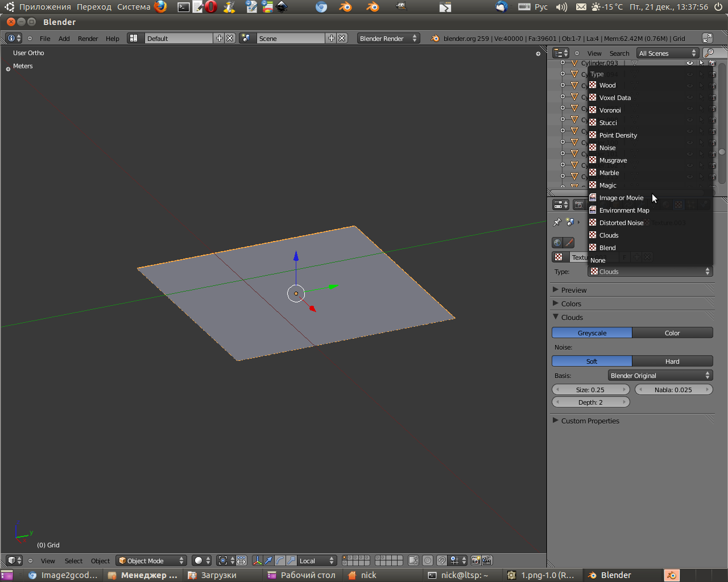Expand the Cylinder.093 tree item
Image resolution: width=728 pixels, height=582 pixels.
[562, 63]
